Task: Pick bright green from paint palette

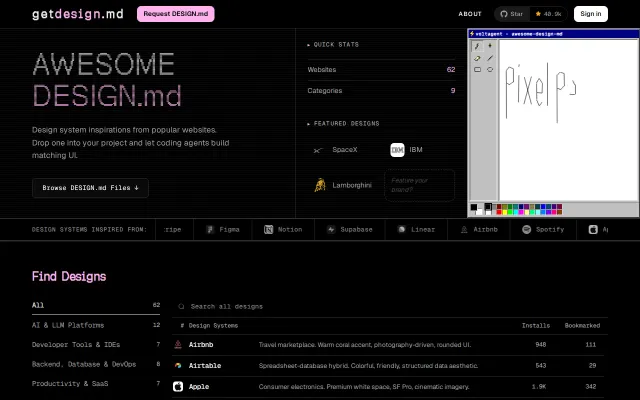Action: point(510,212)
